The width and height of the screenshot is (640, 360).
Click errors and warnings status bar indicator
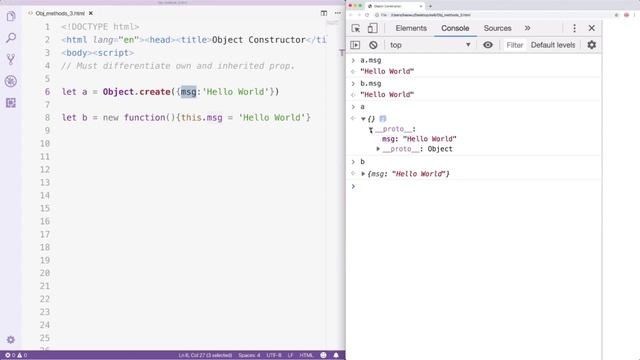pyautogui.click(x=16, y=355)
